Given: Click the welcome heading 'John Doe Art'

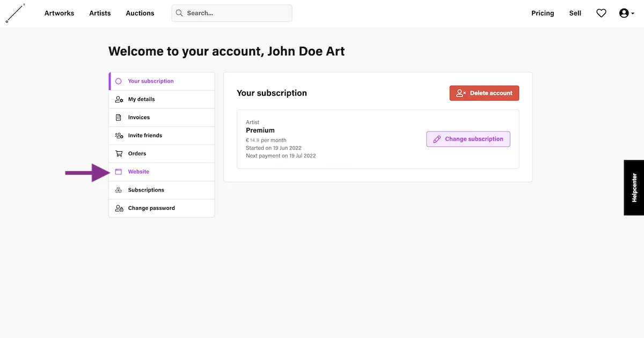Looking at the screenshot, I should pos(306,52).
